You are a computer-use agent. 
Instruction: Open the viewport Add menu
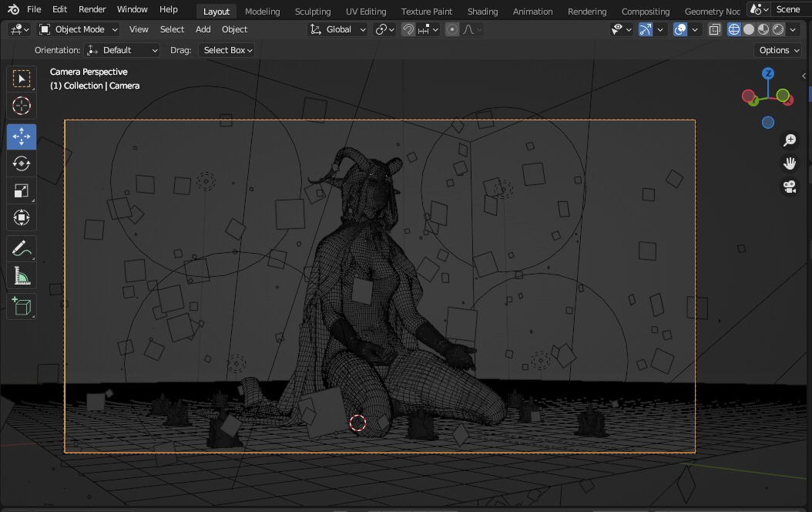pos(203,29)
